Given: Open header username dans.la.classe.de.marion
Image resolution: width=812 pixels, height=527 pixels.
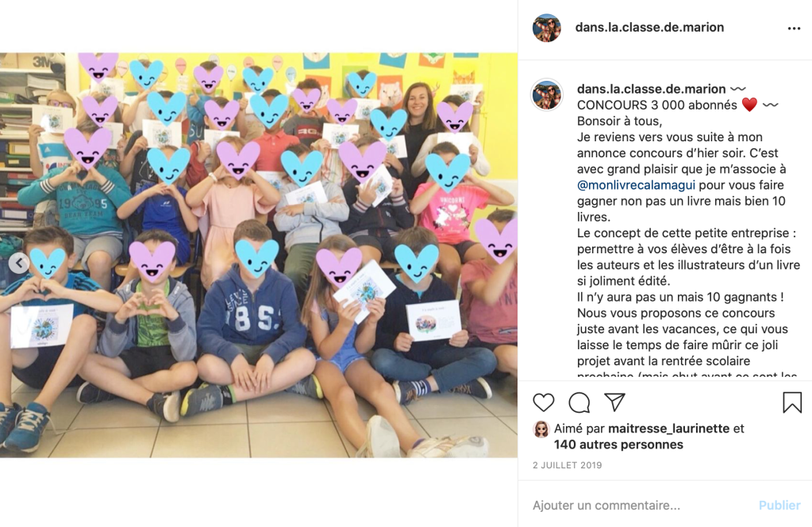Looking at the screenshot, I should [x=649, y=28].
